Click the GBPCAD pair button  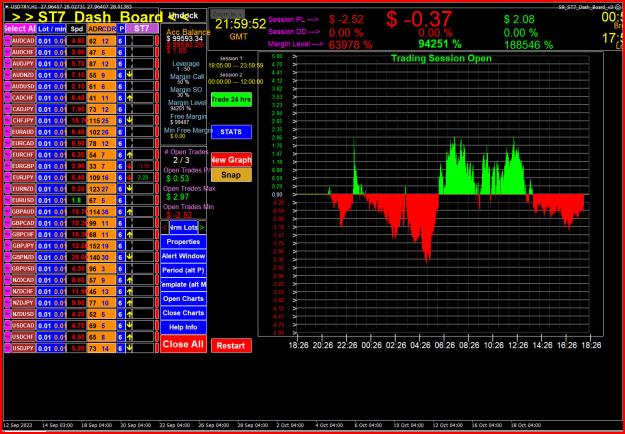23,223
